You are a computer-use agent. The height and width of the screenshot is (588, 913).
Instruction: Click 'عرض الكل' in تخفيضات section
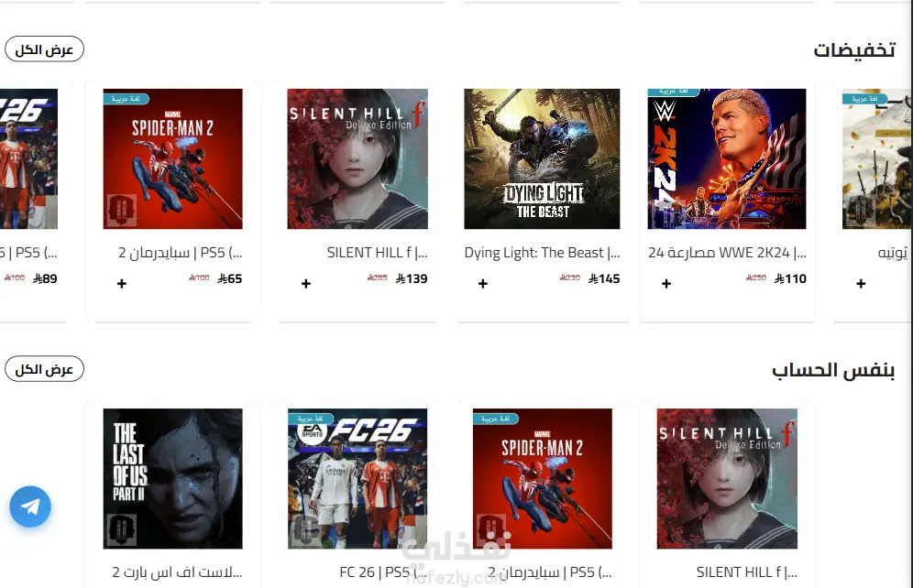tap(44, 49)
